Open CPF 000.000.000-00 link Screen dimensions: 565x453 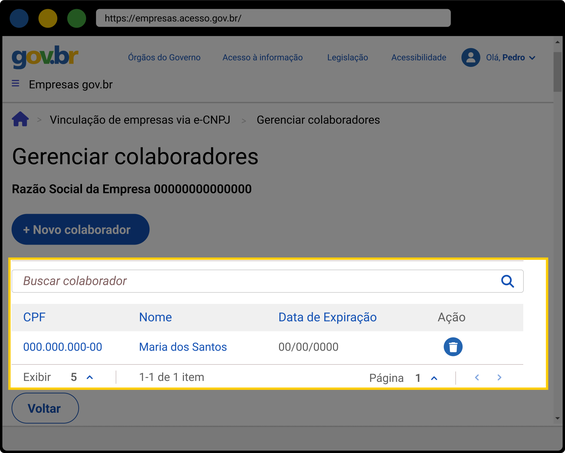point(63,347)
